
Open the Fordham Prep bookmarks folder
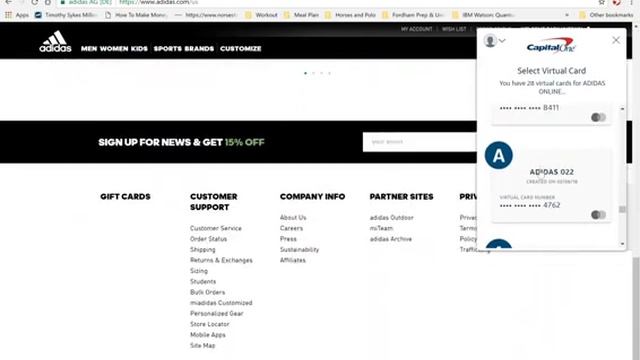[413, 15]
